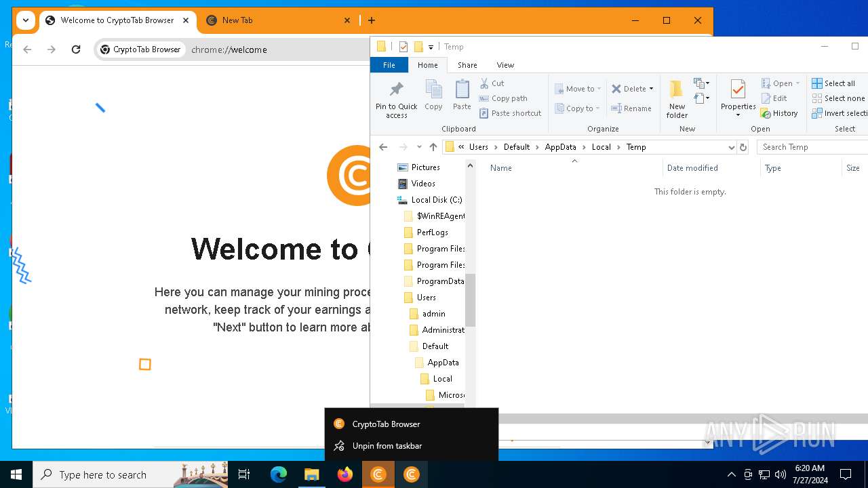The height and width of the screenshot is (488, 868).
Task: Open the Move to dropdown
Action: pyautogui.click(x=578, y=89)
